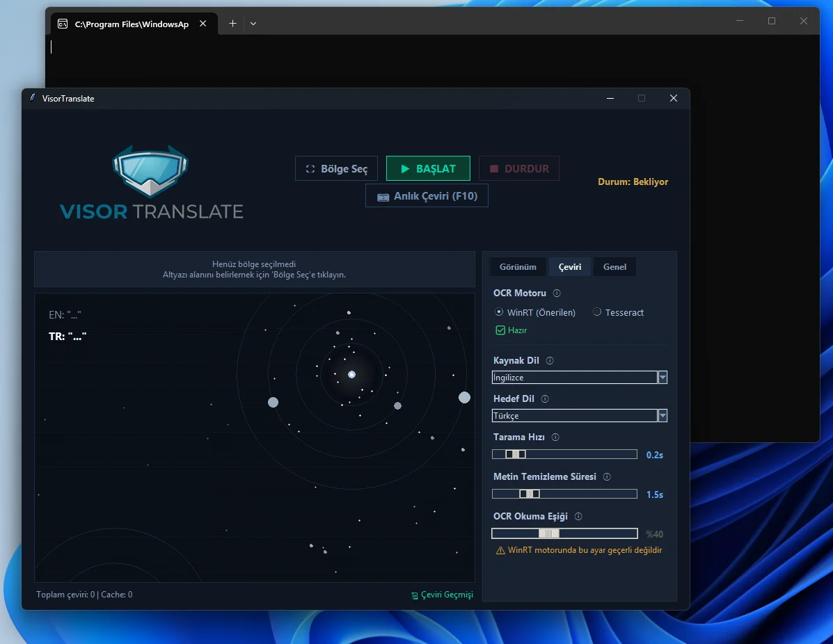Image resolution: width=833 pixels, height=644 pixels.
Task: Toggle the Hazır checkbox
Action: click(x=500, y=330)
